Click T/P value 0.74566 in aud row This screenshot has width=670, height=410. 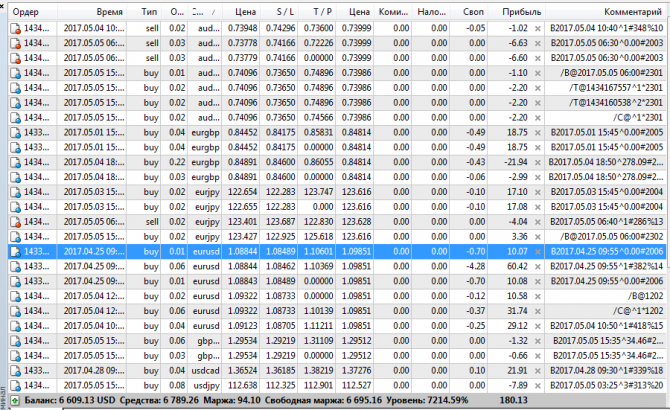318,118
